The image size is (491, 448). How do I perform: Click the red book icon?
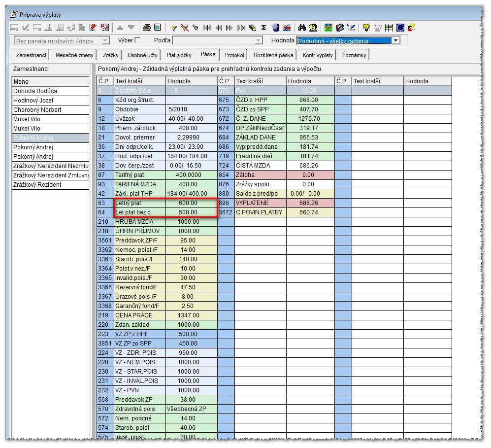(x=340, y=28)
